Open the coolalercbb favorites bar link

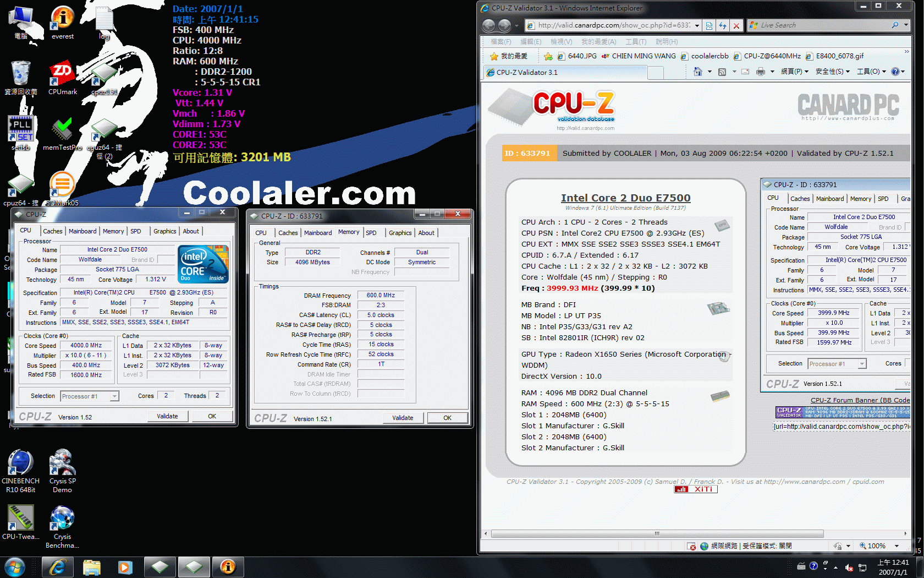click(x=705, y=56)
